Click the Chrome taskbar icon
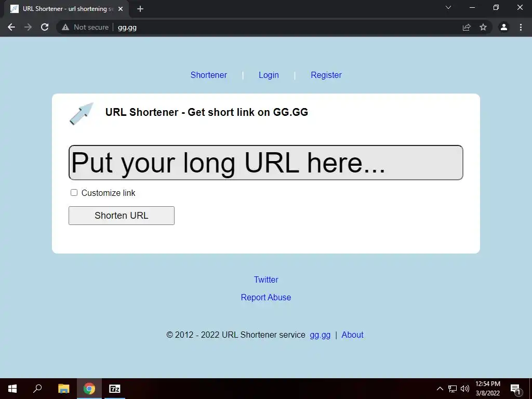This screenshot has height=399, width=532. point(89,389)
